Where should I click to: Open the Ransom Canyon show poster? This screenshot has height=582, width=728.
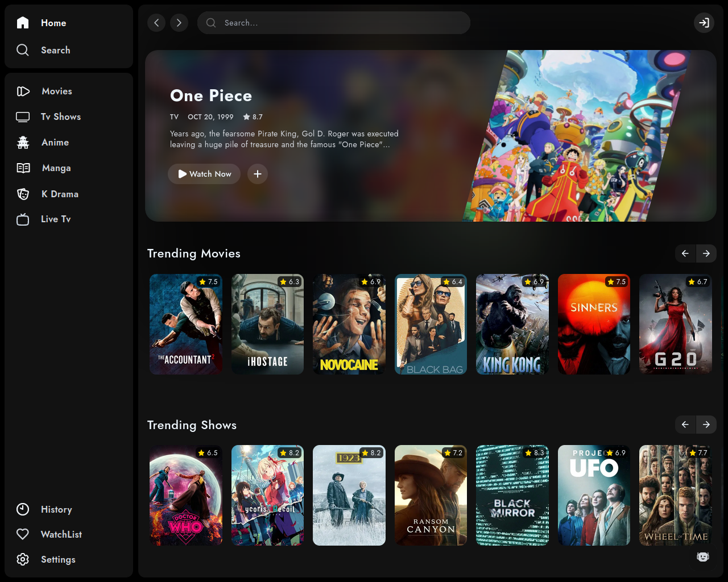[431, 495]
